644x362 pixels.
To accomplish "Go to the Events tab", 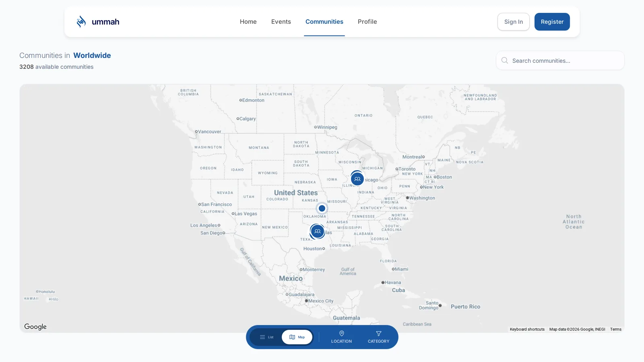I will click(x=281, y=22).
